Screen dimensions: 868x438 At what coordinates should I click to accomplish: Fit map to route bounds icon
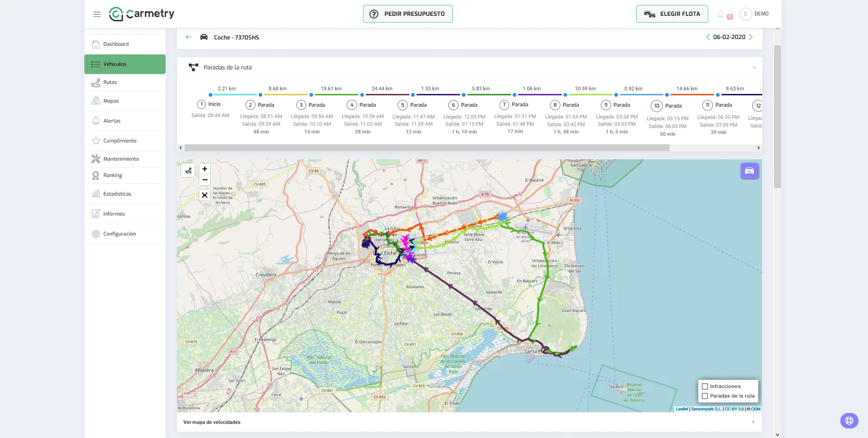(x=205, y=195)
